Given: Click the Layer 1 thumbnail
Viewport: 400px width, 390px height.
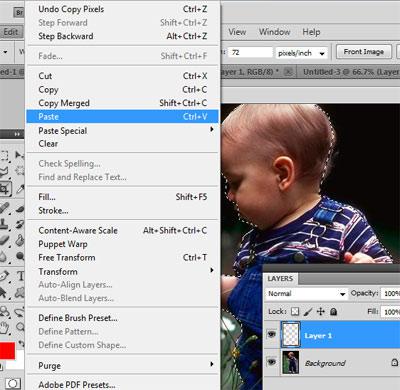Looking at the screenshot, I should (x=291, y=334).
